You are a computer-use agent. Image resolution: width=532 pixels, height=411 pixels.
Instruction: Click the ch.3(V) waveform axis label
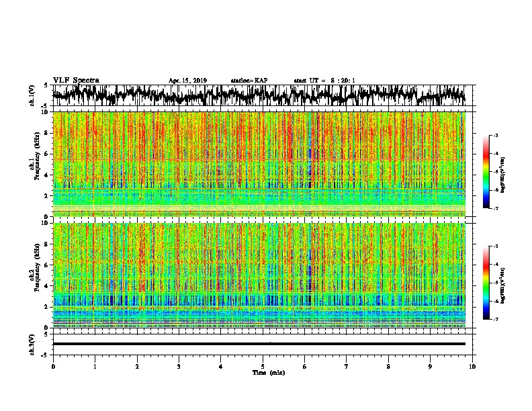click(32, 345)
